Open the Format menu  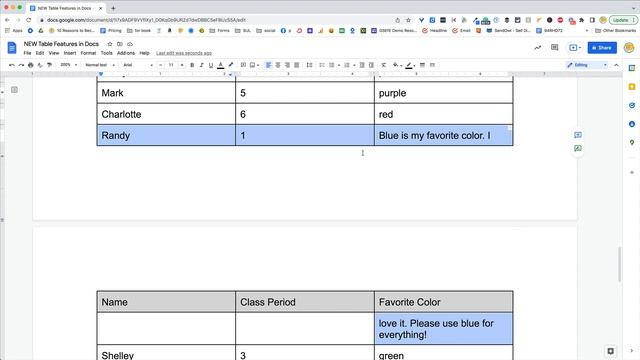pos(88,53)
